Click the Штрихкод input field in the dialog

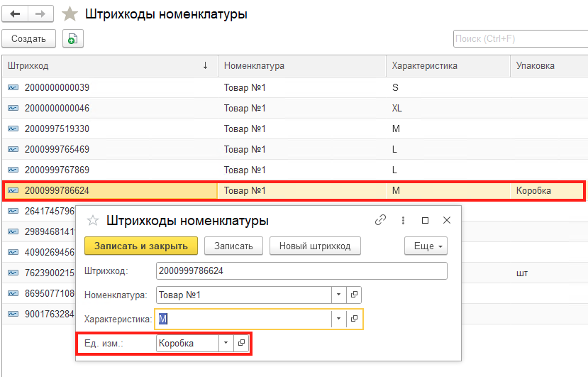click(x=301, y=271)
